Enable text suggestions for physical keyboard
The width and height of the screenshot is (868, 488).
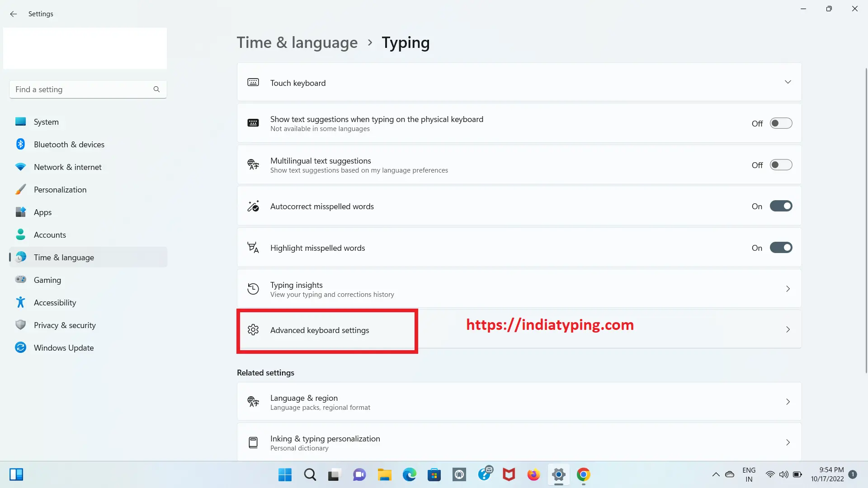point(781,123)
